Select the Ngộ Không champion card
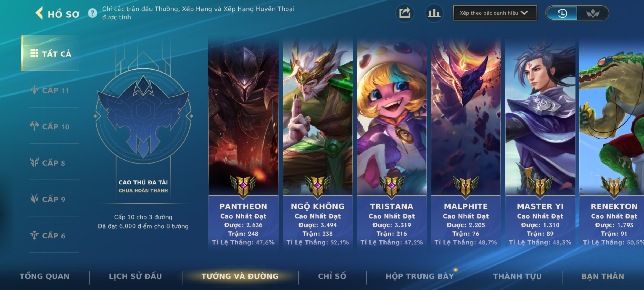This screenshot has width=644, height=290. click(318, 144)
